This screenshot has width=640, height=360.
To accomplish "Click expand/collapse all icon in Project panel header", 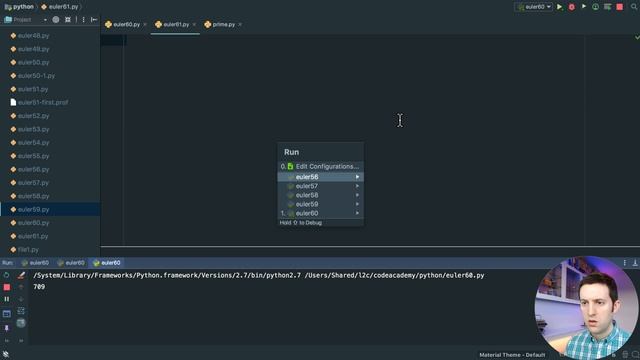I will pyautogui.click(x=68, y=20).
